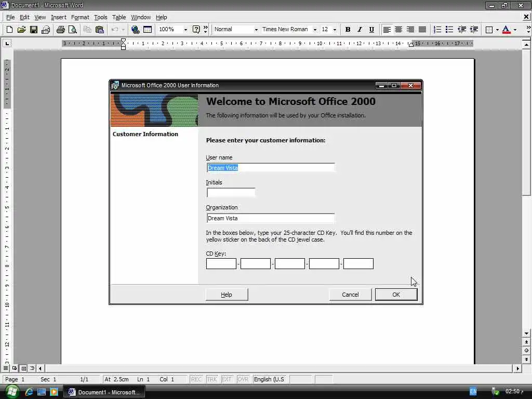Image resolution: width=532 pixels, height=399 pixels.
Task: Click OK in User Information dialog
Action: (x=396, y=295)
